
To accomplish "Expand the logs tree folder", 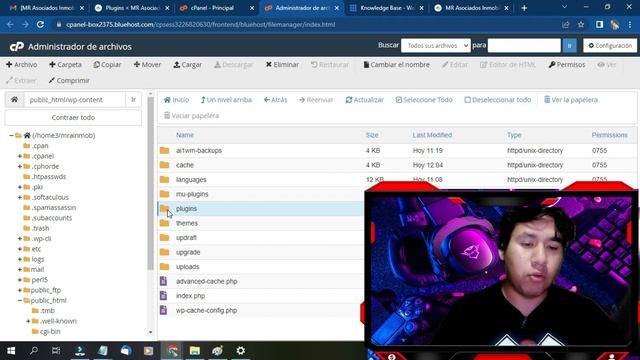I will (20, 259).
